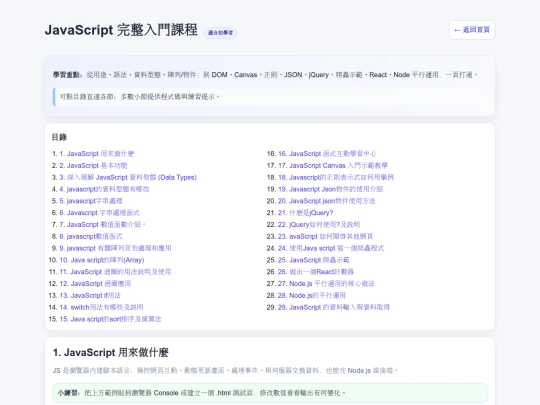Jump to 19 Javascript Json物件的使用介紹
This screenshot has width=540, height=405.
tap(331, 189)
